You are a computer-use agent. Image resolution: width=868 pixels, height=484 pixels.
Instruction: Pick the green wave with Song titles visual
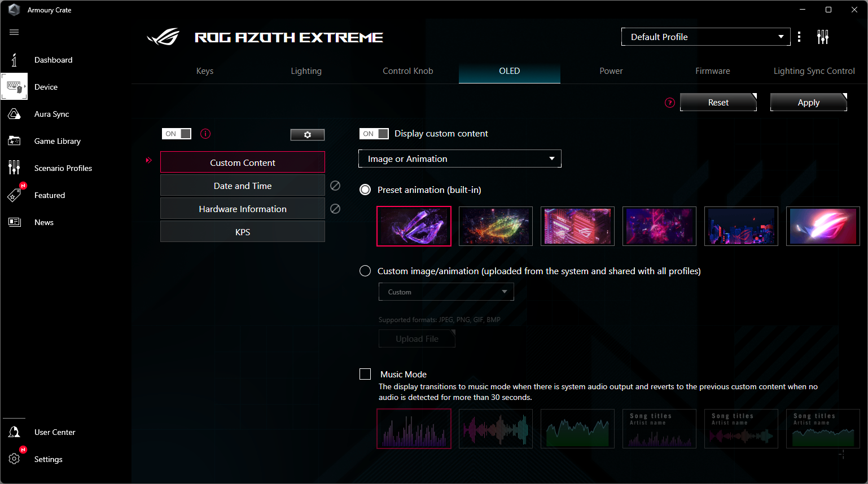coord(823,429)
